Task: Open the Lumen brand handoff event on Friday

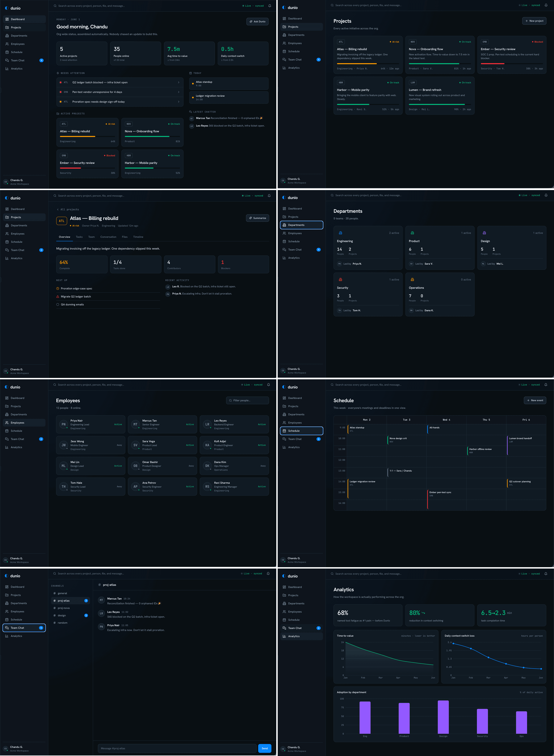Action: pos(526,445)
